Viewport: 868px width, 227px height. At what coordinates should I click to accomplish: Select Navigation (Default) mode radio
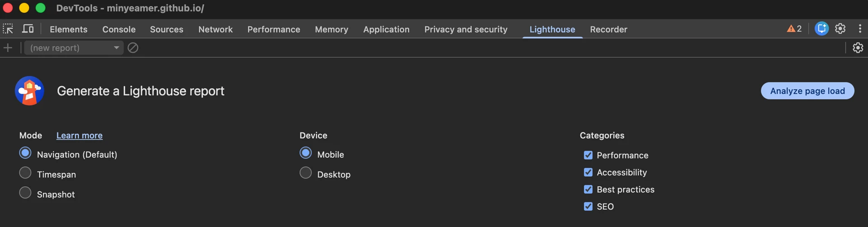[25, 153]
